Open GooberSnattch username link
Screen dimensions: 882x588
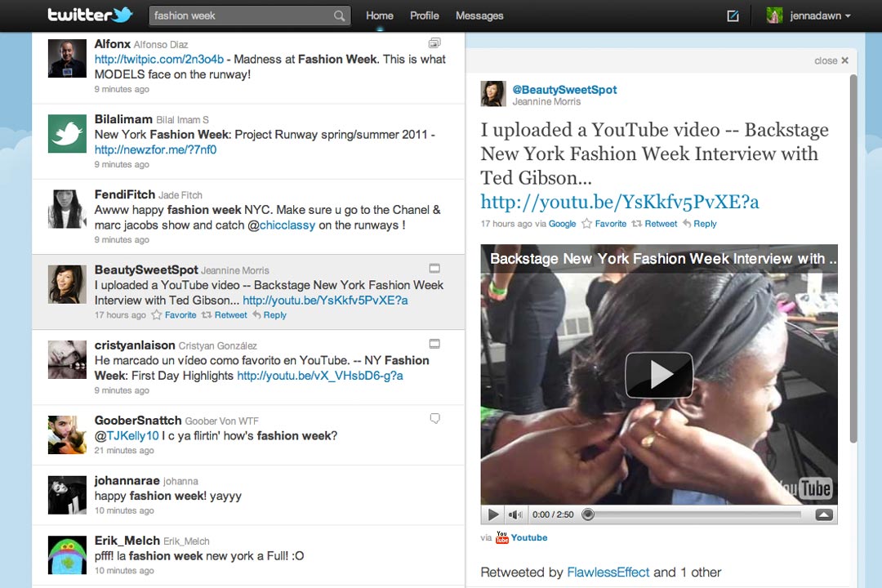coord(138,421)
